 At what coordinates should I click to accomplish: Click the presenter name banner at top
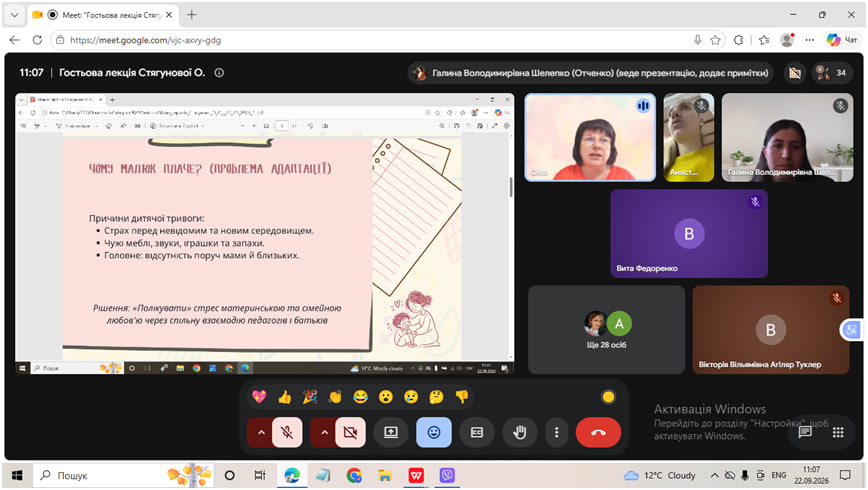tap(591, 73)
